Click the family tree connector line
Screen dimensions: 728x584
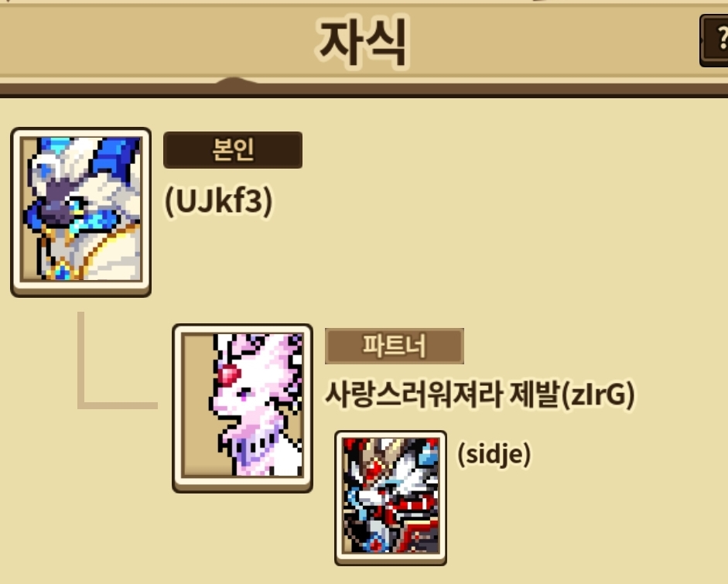coord(117,360)
